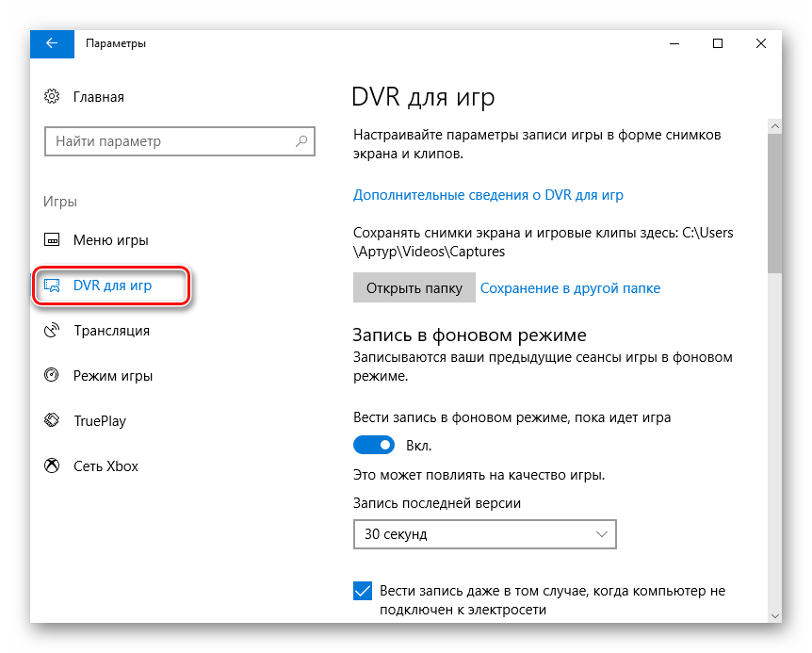
Task: Open Сеть Xbox via the Xbox icon
Action: pyautogui.click(x=52, y=465)
